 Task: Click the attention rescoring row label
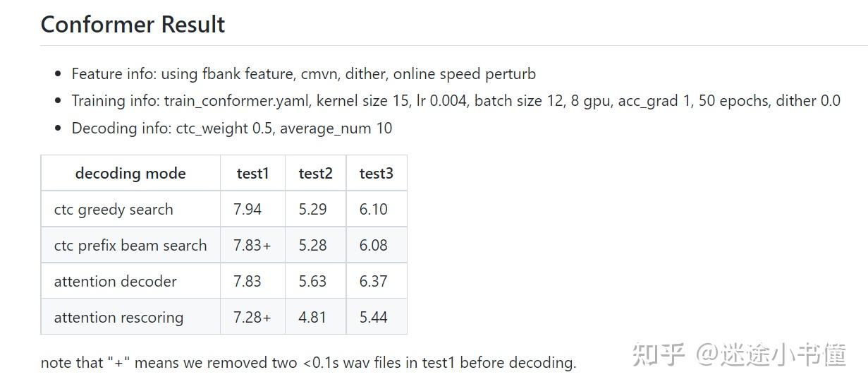[x=118, y=318]
